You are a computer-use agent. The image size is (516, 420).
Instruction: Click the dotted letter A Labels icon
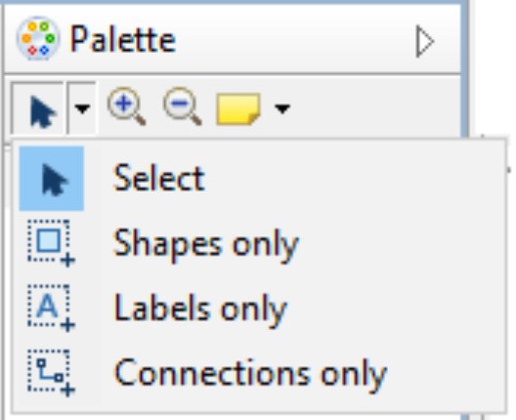(x=51, y=308)
